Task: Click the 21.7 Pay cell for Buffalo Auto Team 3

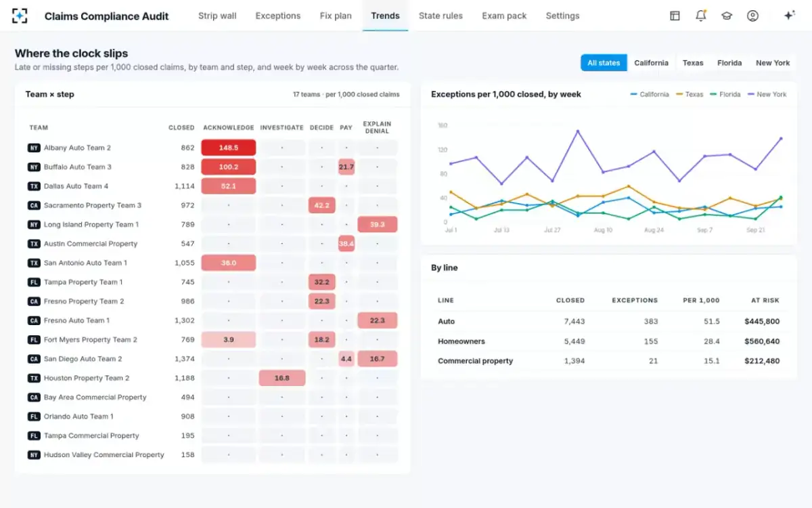Action: pos(346,167)
